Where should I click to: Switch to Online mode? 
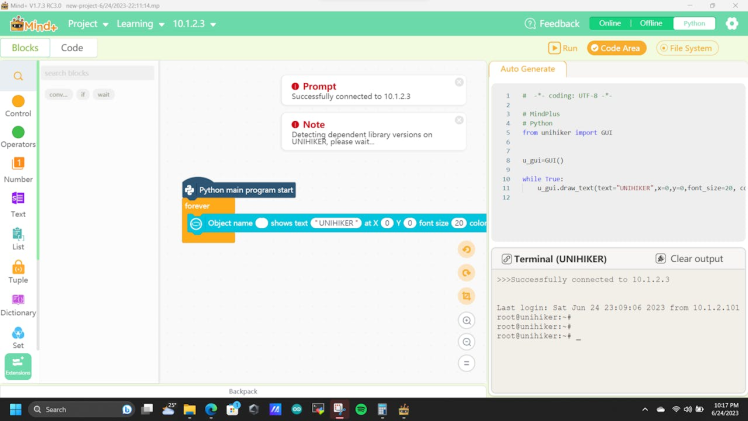(610, 23)
